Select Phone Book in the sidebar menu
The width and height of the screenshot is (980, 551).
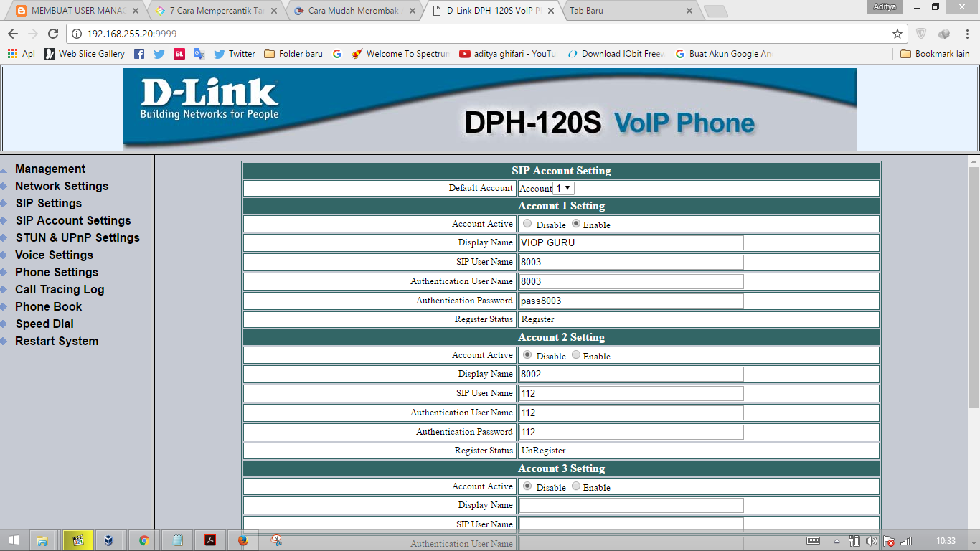tap(48, 306)
